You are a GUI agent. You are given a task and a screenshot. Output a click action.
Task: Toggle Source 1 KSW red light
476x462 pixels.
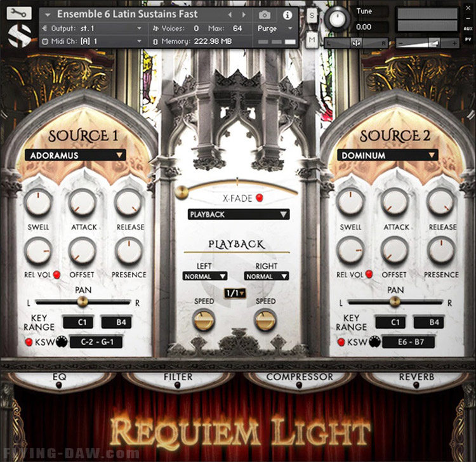(29, 342)
